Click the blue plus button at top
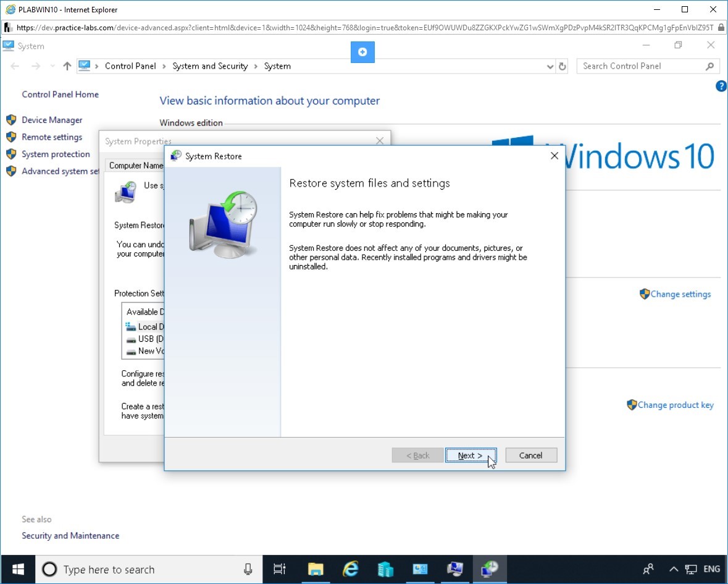Viewport: 728px width, 584px height. 362,52
